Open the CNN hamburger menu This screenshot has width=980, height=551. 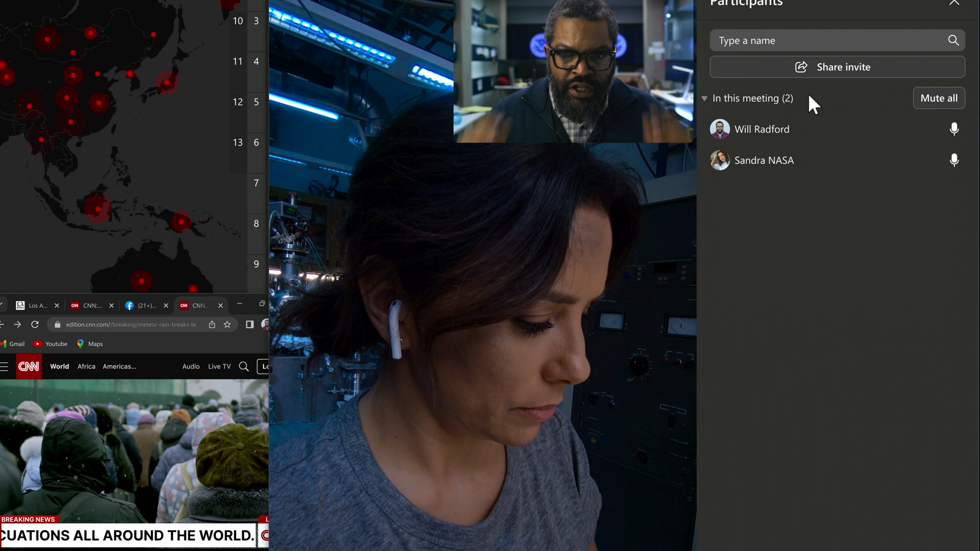(4, 366)
